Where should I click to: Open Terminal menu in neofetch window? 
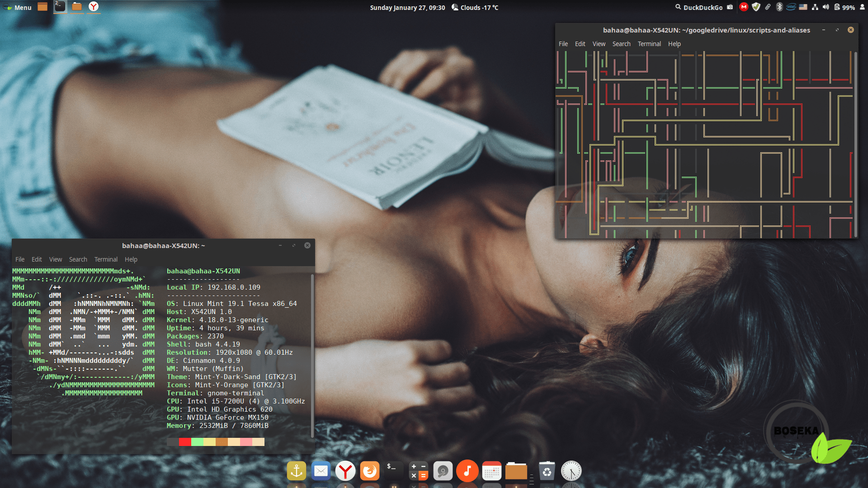[x=106, y=259]
